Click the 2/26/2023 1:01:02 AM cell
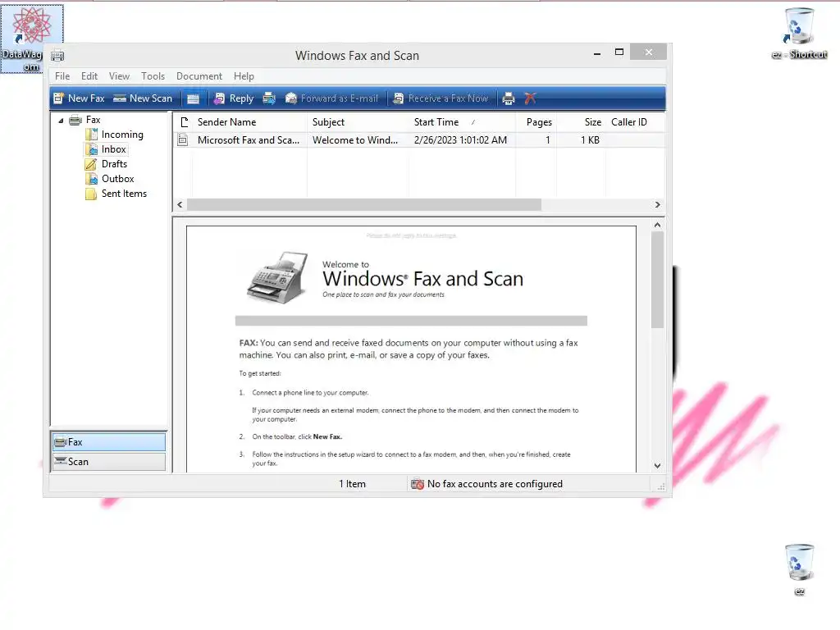This screenshot has height=630, width=840. pos(460,140)
